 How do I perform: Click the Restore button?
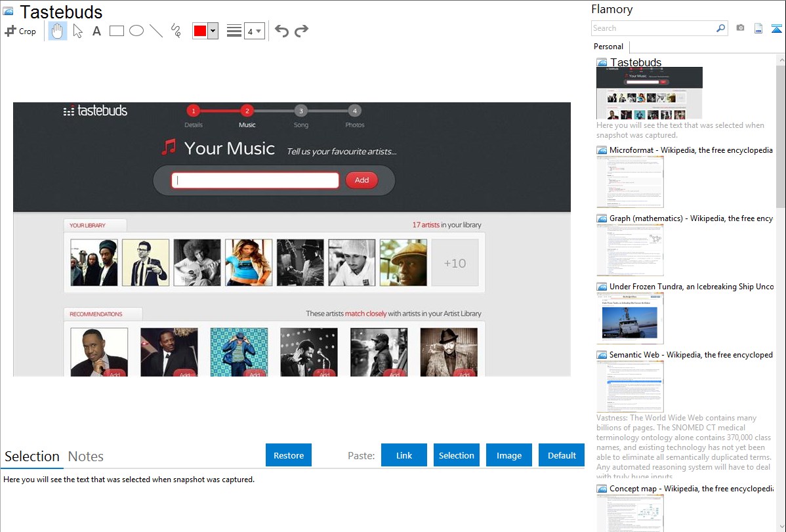click(289, 455)
